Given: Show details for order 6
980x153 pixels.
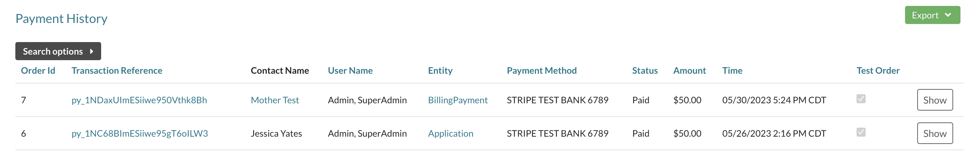Looking at the screenshot, I should point(934,134).
